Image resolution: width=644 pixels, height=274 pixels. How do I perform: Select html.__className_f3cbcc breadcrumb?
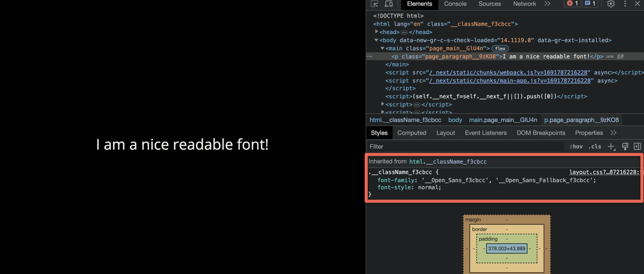click(x=405, y=120)
